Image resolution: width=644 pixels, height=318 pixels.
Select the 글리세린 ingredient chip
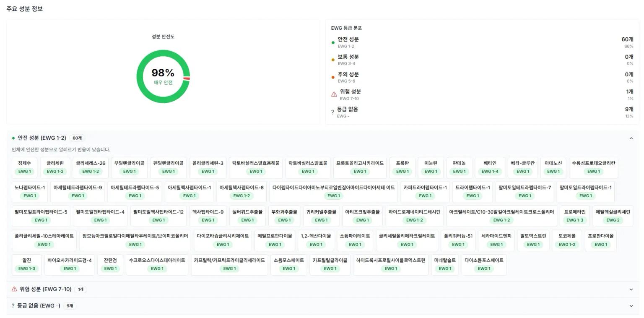point(55,167)
